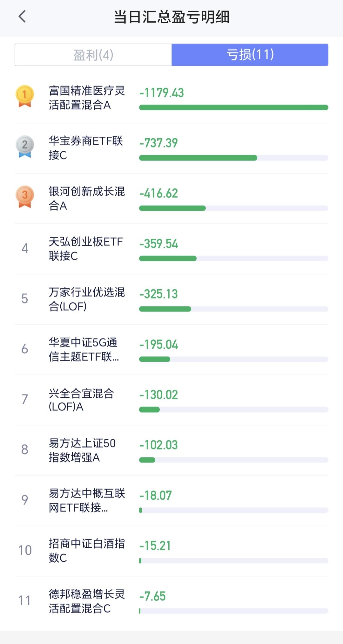Open 华宝券商ETF联接C fund details

86,148
